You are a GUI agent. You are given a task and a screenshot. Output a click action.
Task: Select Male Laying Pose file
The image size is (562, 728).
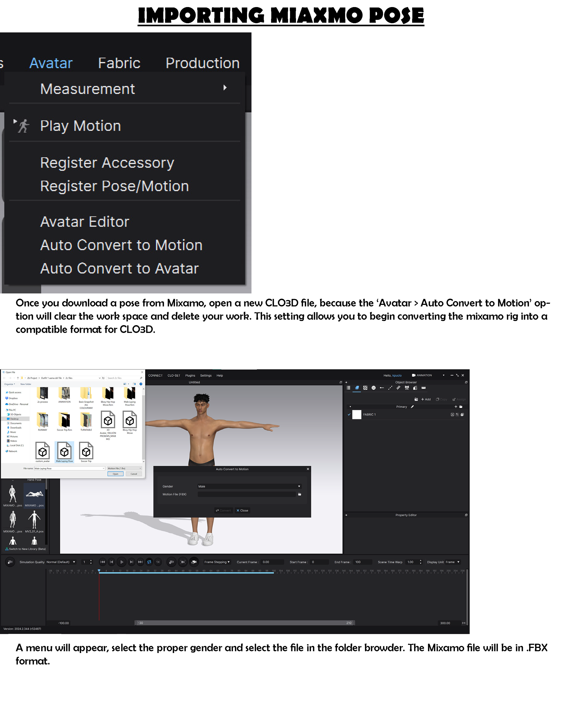point(64,452)
